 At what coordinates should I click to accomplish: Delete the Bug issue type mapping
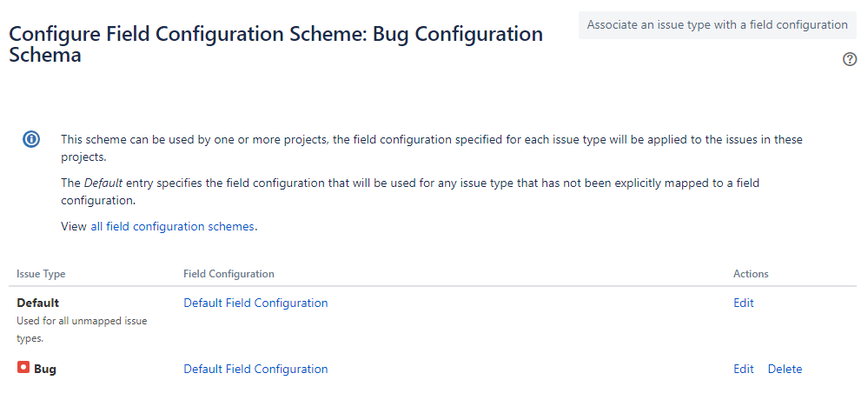click(x=785, y=369)
